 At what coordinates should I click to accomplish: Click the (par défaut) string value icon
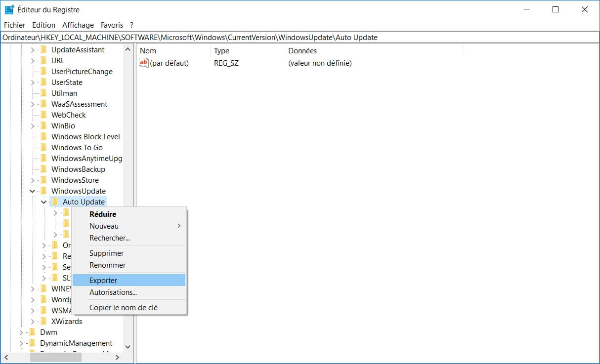(x=144, y=63)
